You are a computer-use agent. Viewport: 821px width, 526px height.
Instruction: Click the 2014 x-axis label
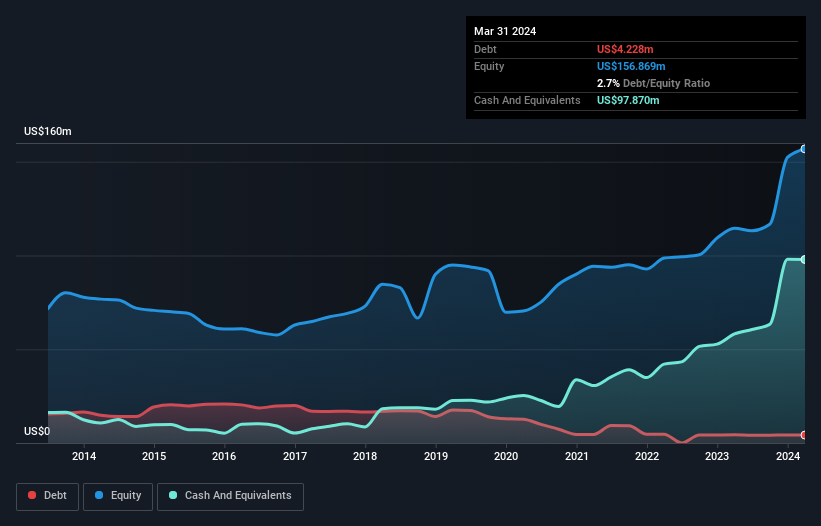[x=84, y=456]
